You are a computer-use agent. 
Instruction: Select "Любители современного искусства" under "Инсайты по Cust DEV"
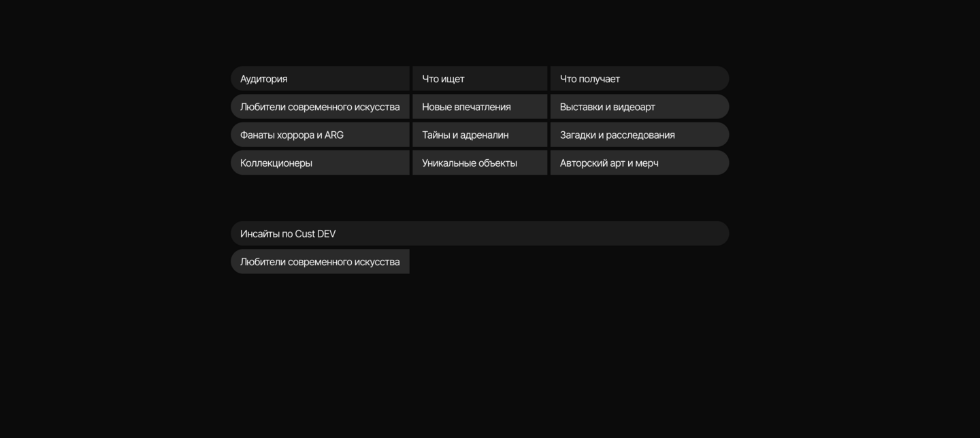click(x=320, y=262)
